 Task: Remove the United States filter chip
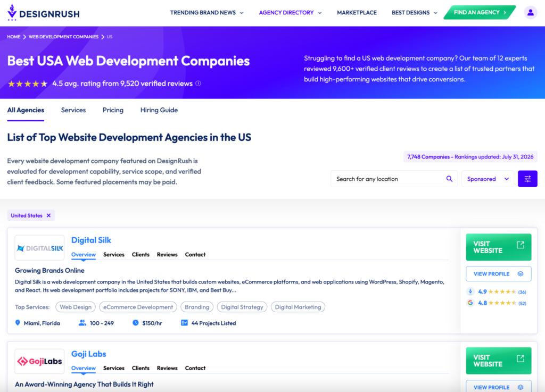(x=48, y=215)
